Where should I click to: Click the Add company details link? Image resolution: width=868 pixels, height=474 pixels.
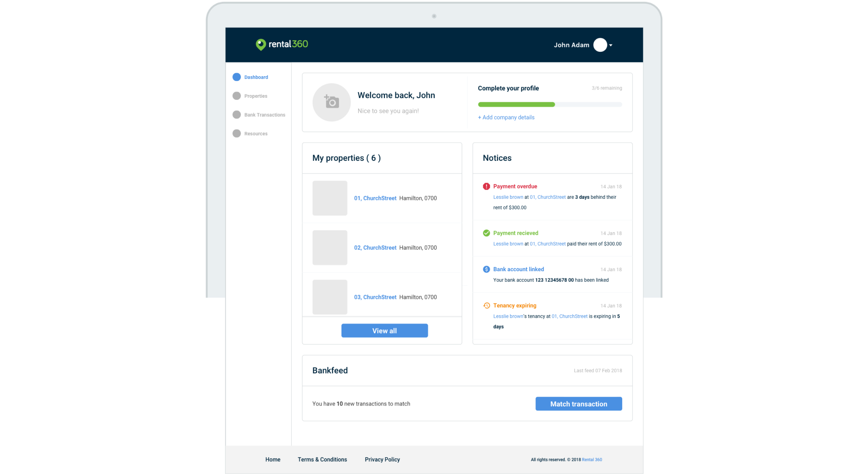pos(506,117)
